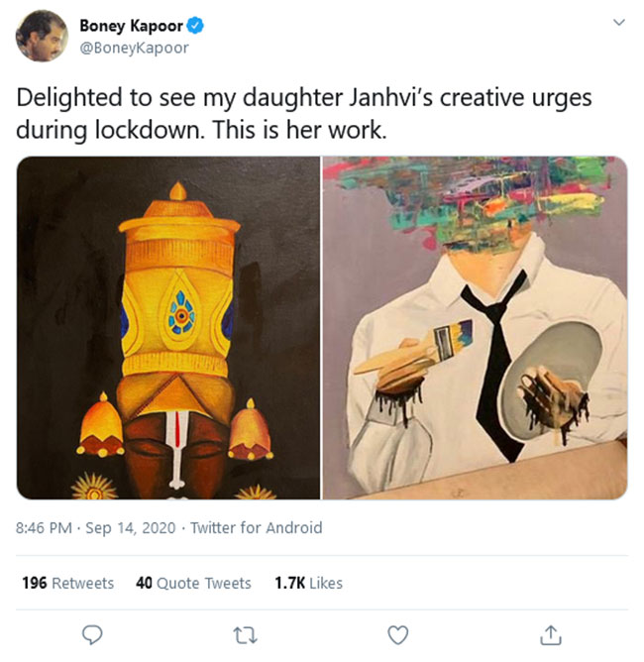The width and height of the screenshot is (644, 662).
Task: Open the faceless painter artwork image
Action: click(x=475, y=327)
